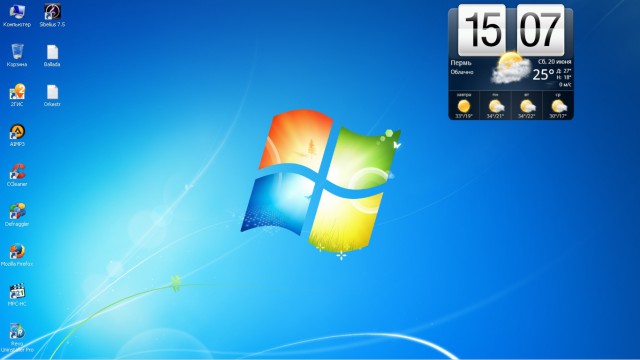Click the 25° current temperature
This screenshot has height=360, width=640.
[543, 74]
